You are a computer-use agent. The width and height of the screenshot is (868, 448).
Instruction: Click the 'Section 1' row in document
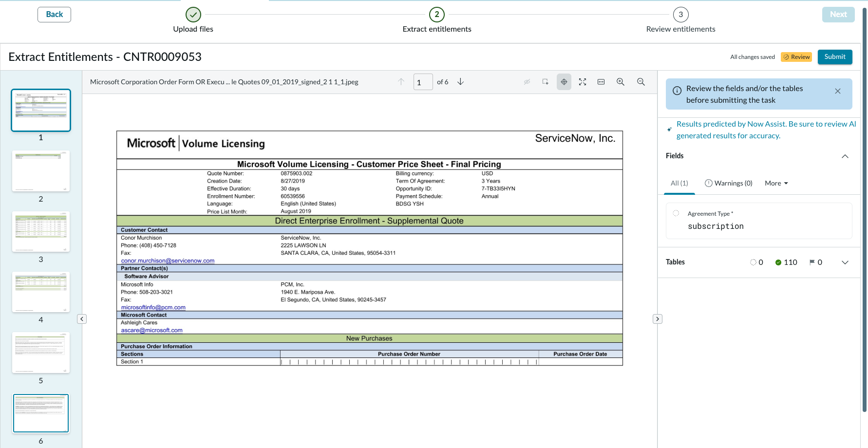point(370,362)
